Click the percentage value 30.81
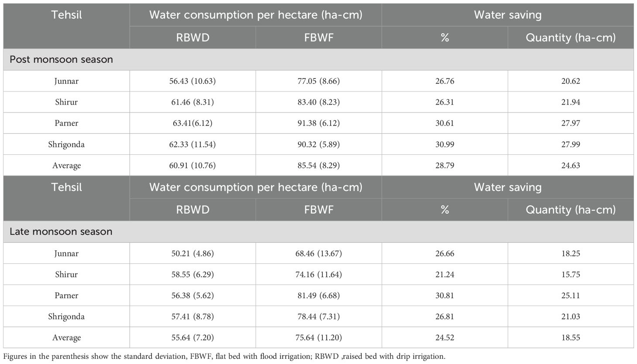 pyautogui.click(x=445, y=295)
